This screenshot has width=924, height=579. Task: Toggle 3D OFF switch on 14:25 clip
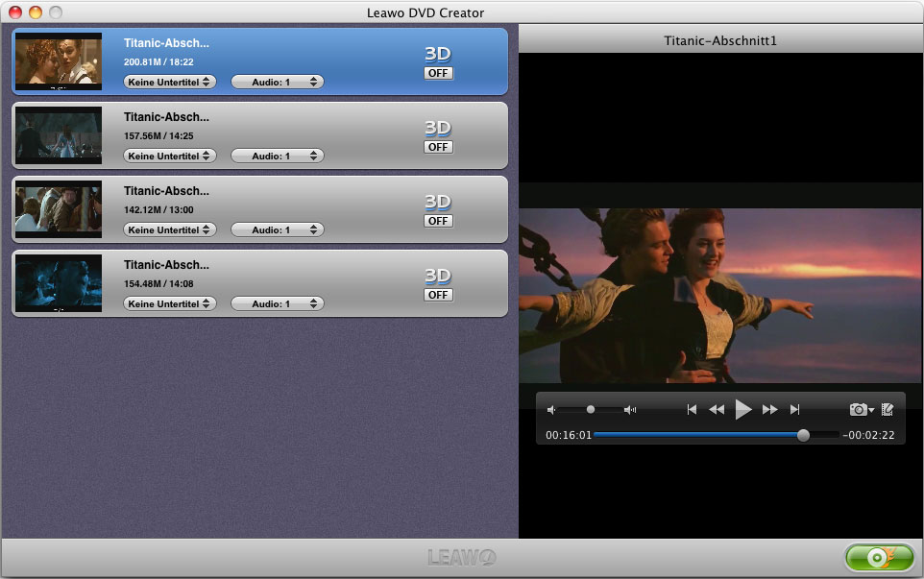[438, 147]
